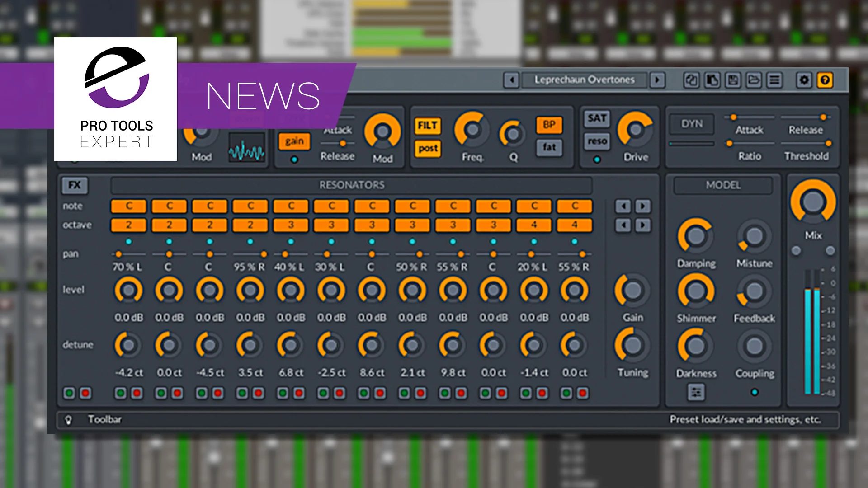Click the orange help question-mark icon
The image size is (868, 488).
pos(825,80)
